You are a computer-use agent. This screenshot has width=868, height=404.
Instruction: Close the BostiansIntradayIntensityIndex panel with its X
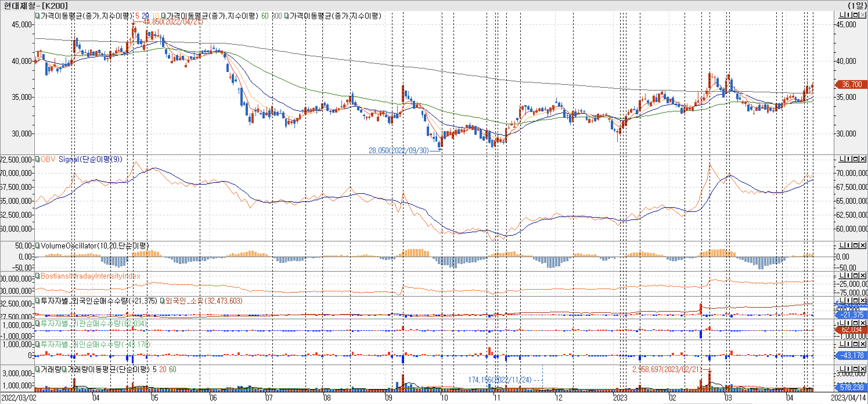pos(862,276)
